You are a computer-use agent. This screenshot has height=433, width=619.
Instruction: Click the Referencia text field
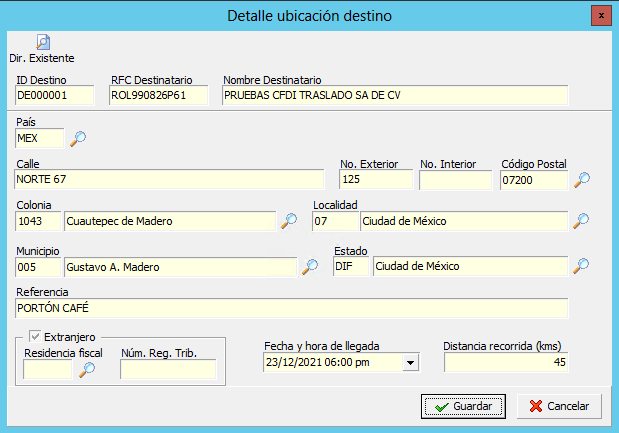pos(292,308)
